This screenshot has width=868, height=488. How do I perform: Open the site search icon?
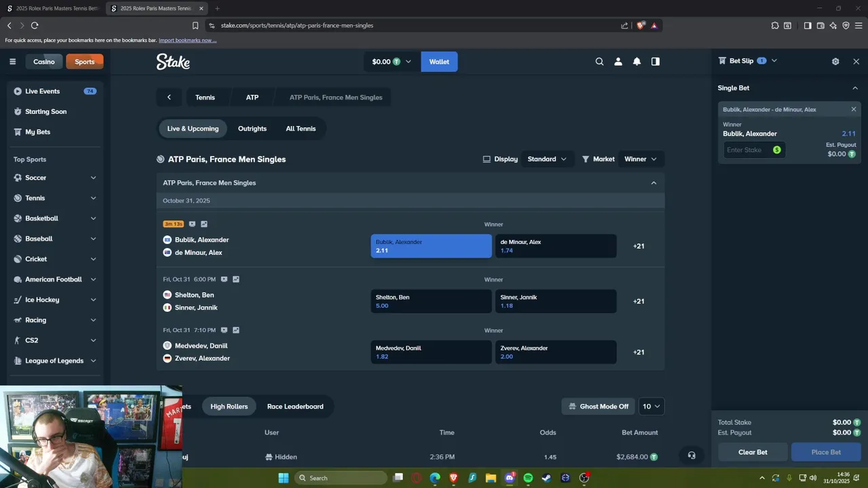point(599,62)
